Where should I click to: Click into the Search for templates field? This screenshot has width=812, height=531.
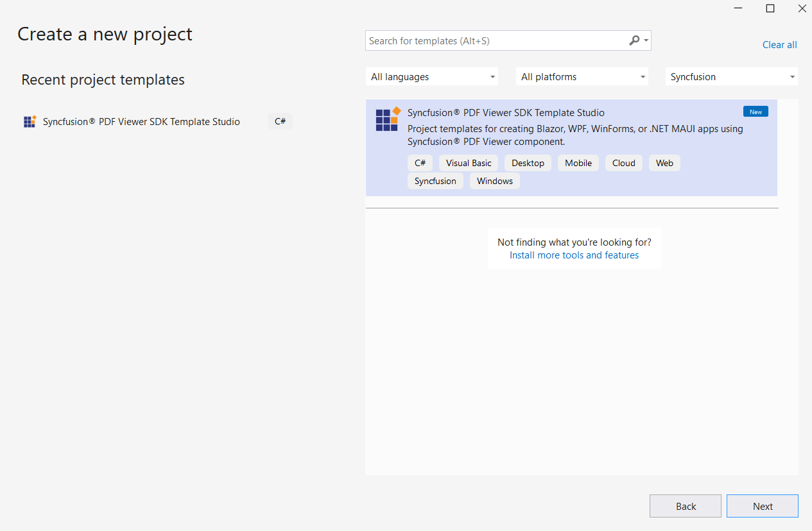(494, 41)
